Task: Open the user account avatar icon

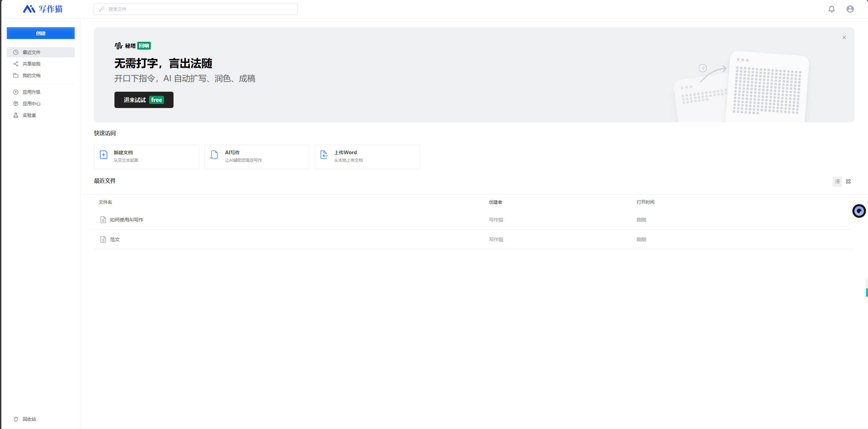Action: click(x=850, y=9)
